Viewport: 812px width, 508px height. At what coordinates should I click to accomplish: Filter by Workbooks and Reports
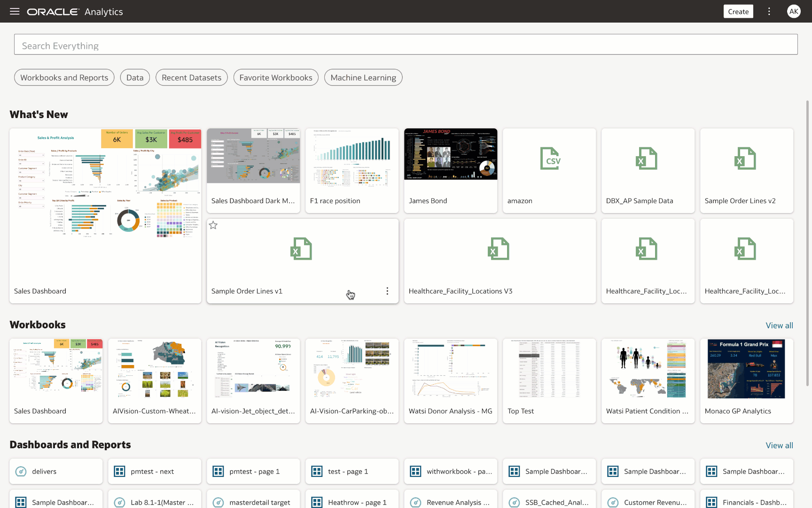(x=64, y=78)
